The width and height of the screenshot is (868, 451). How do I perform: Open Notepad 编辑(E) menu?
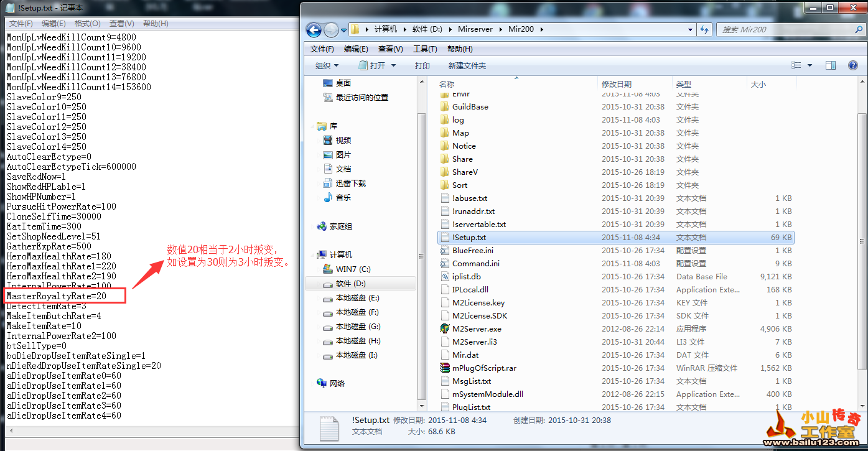[54, 23]
